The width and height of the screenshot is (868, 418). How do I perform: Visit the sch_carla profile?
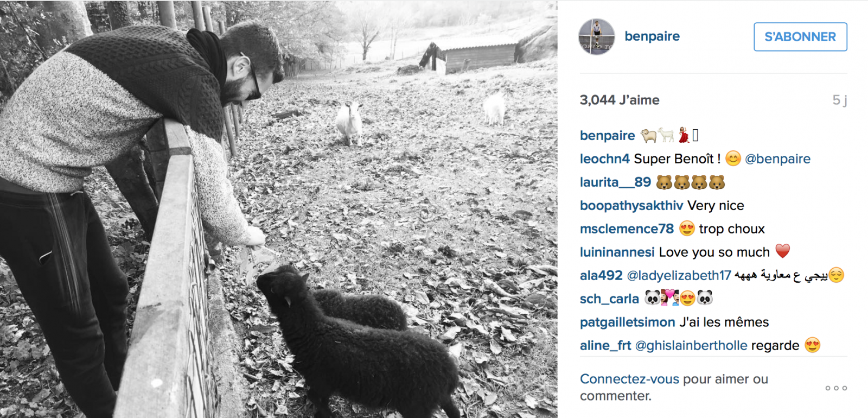[609, 299]
